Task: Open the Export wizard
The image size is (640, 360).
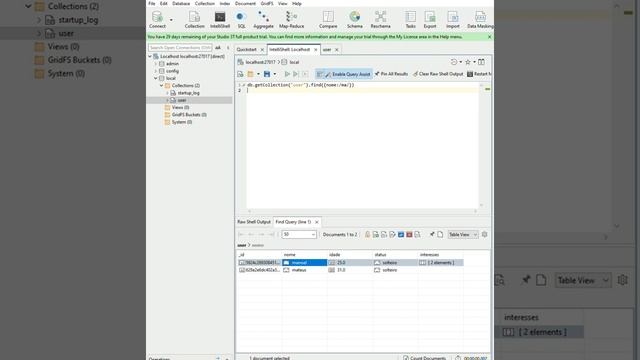Action: coord(430,20)
